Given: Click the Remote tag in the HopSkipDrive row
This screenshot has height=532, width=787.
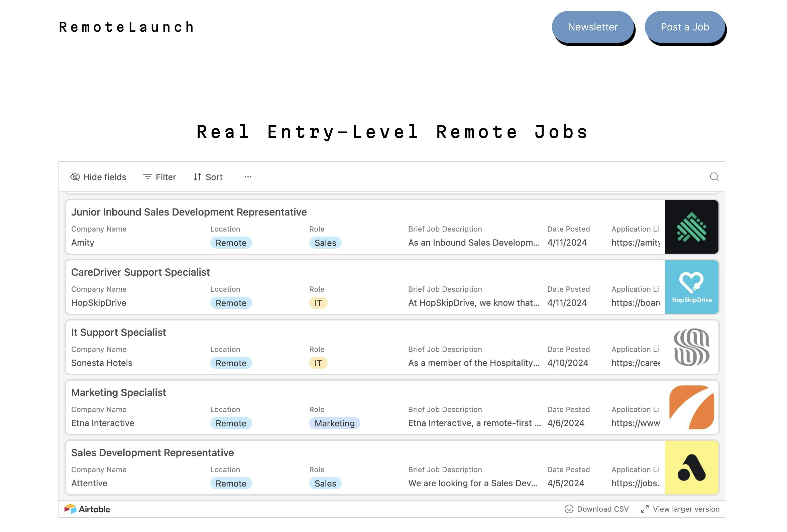Looking at the screenshot, I should tap(231, 303).
